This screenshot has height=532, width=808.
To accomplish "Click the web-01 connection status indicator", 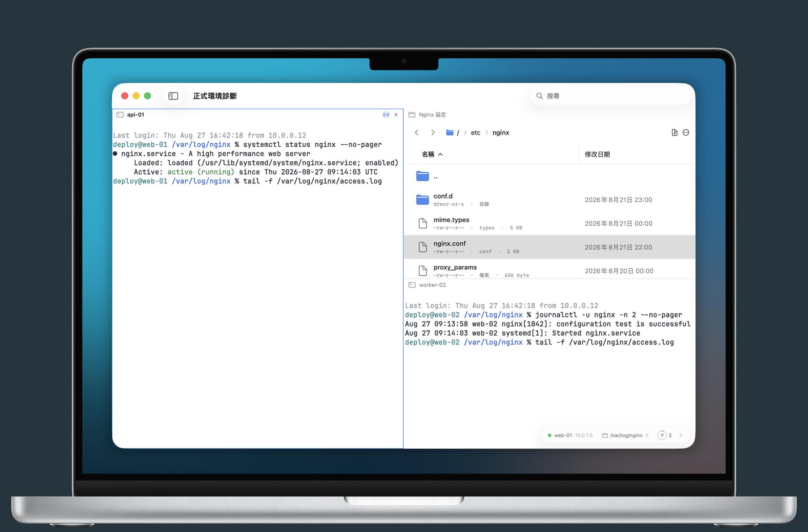I will click(x=549, y=436).
